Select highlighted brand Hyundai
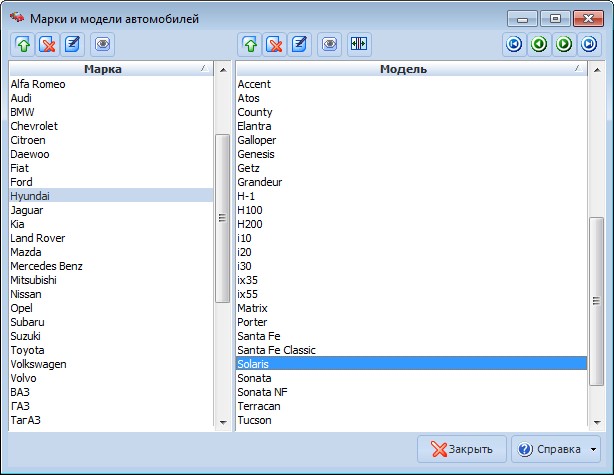 111,196
